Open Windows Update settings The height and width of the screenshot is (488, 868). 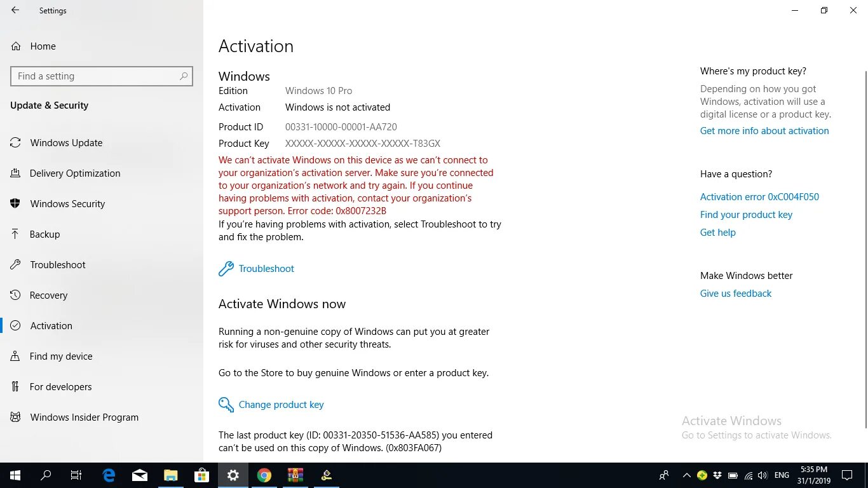pos(102,142)
